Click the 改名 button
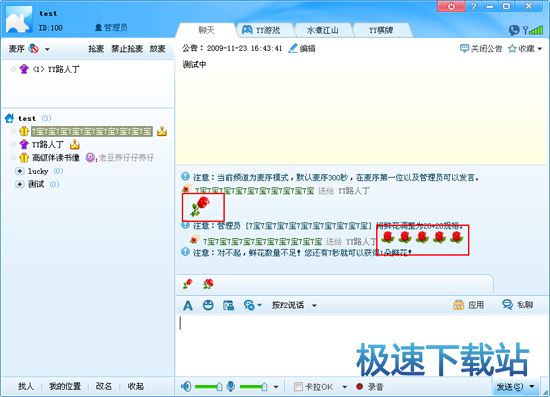550x397 pixels. click(x=103, y=386)
